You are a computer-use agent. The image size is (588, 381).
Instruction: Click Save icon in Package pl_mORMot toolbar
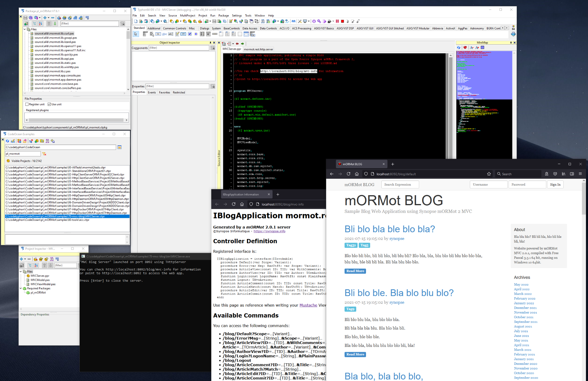click(x=26, y=18)
